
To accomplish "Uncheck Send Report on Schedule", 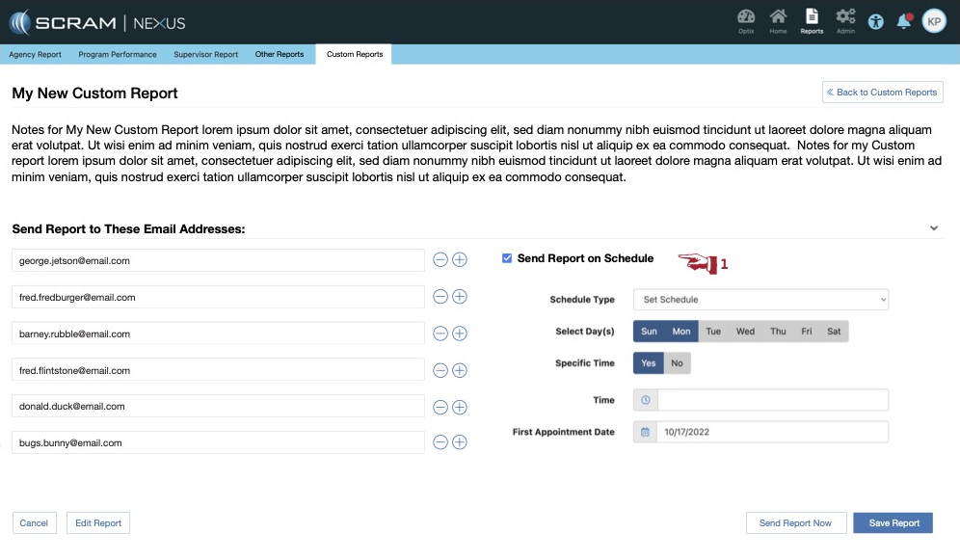I will (507, 258).
